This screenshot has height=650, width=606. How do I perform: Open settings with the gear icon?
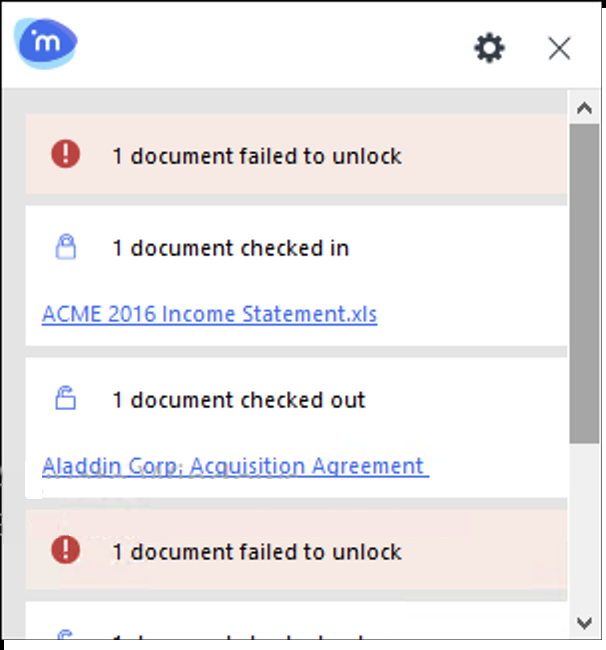click(489, 47)
